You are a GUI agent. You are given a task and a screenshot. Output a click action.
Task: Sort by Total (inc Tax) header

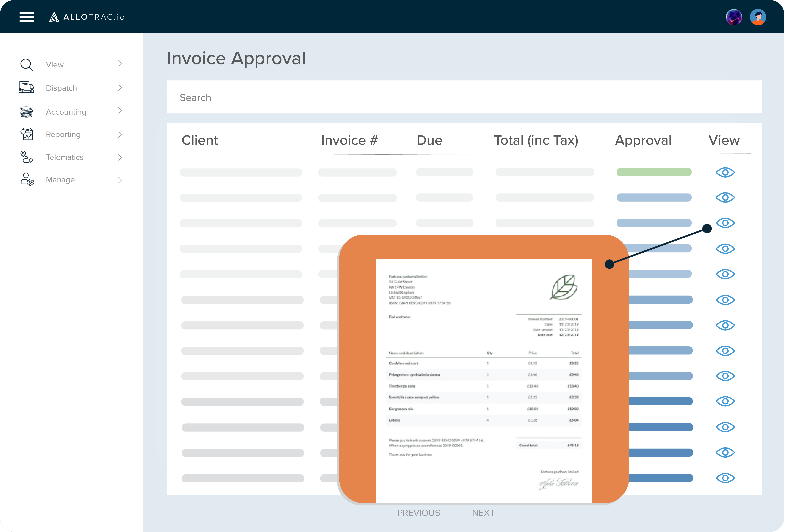tap(536, 141)
